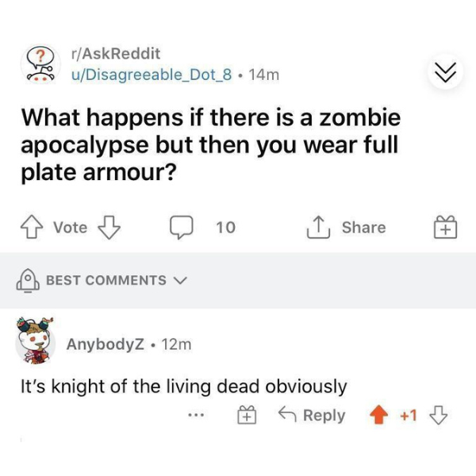
Task: Open the post's comment bubble icon
Action: click(x=181, y=228)
